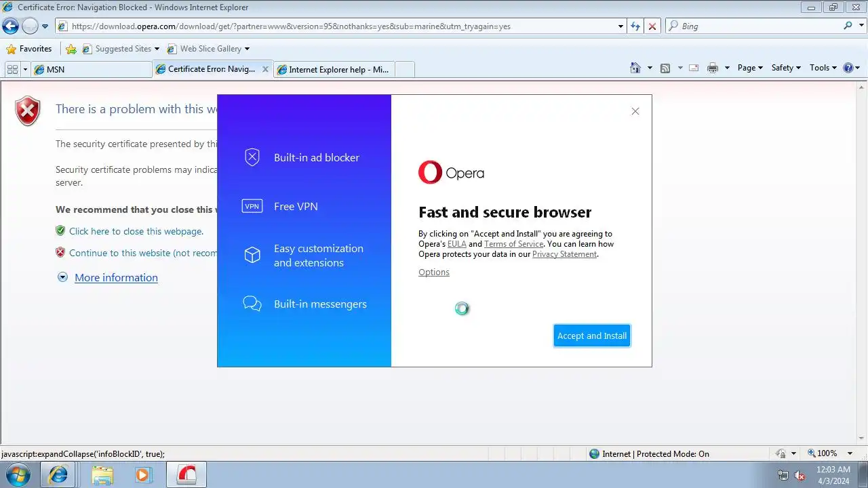This screenshot has height=488, width=868.
Task: Open the 100% zoom level control
Action: point(823,453)
